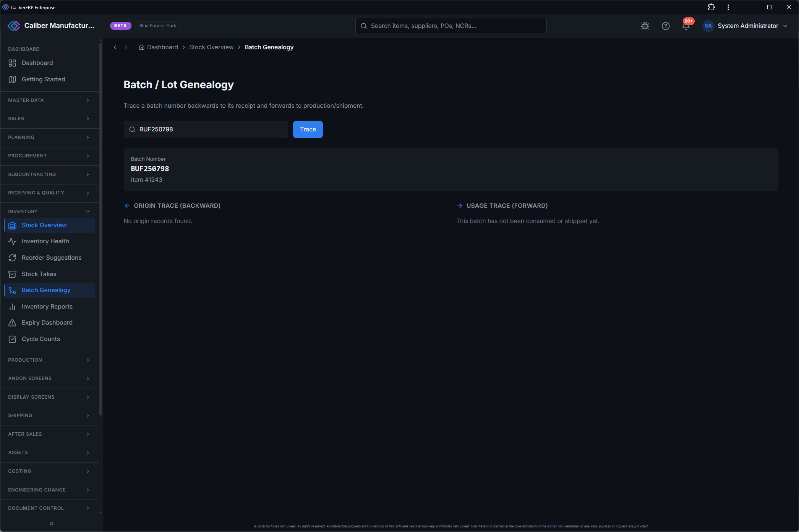Expand the Master Data section
The width and height of the screenshot is (799, 532).
(x=50, y=100)
